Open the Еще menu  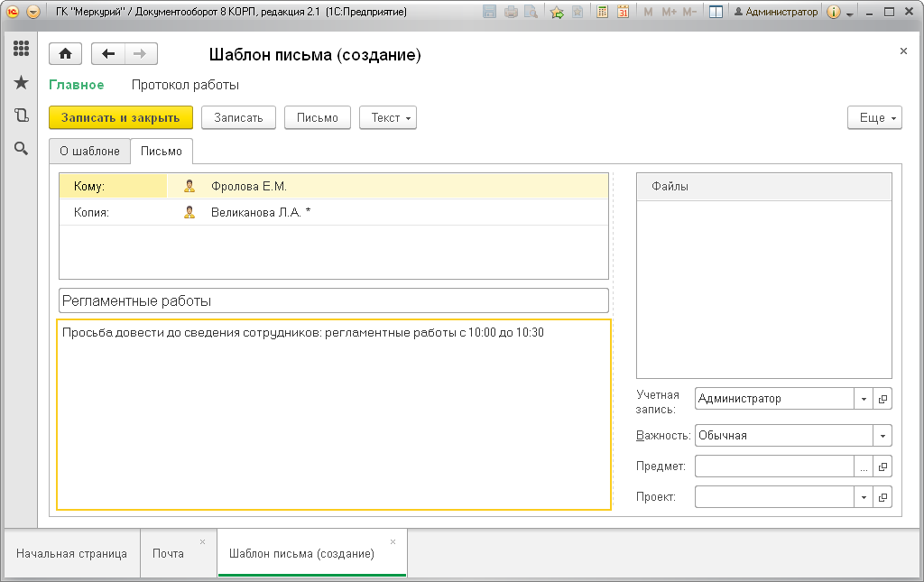(874, 118)
